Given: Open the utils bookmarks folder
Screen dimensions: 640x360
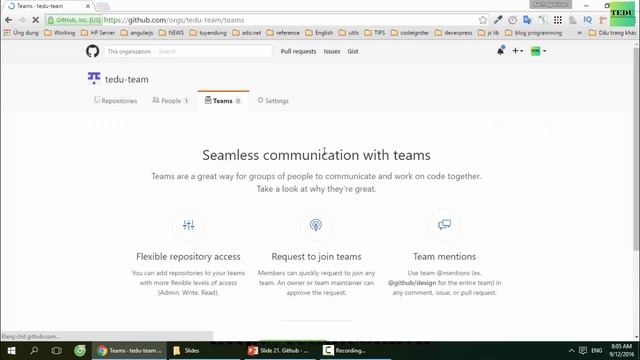Looking at the screenshot, I should 349,33.
